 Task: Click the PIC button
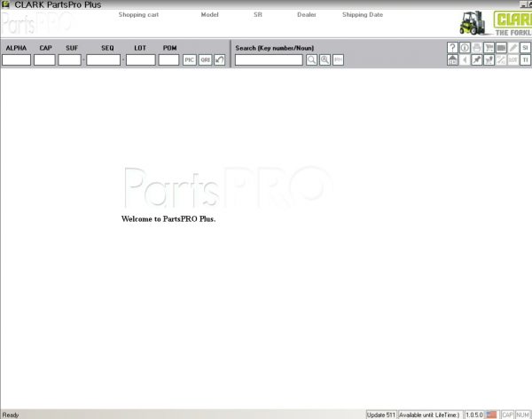point(190,59)
